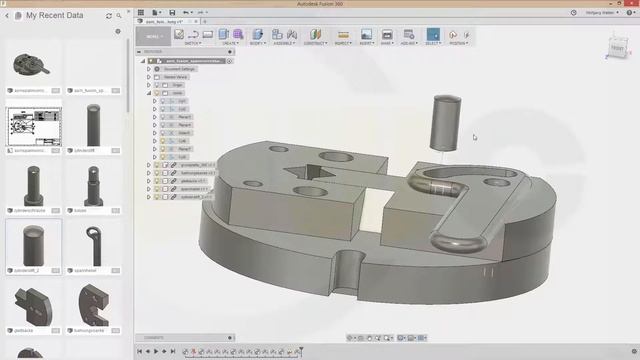Open timeline settings gear at bottom right
The width and height of the screenshot is (640, 360).
point(634,351)
